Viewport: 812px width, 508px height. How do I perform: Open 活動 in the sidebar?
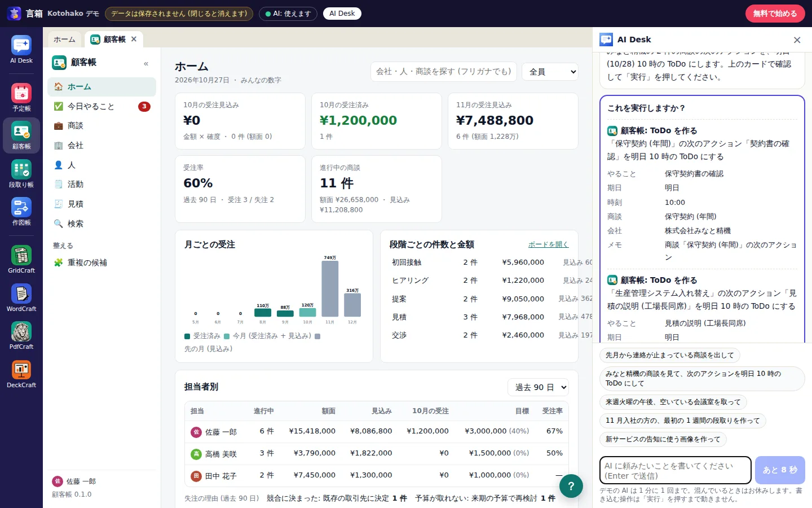[x=102, y=185]
